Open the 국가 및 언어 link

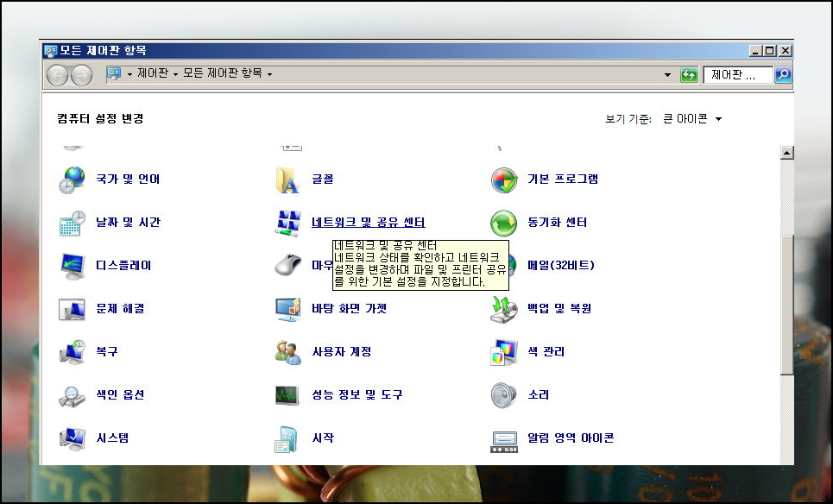tap(128, 180)
